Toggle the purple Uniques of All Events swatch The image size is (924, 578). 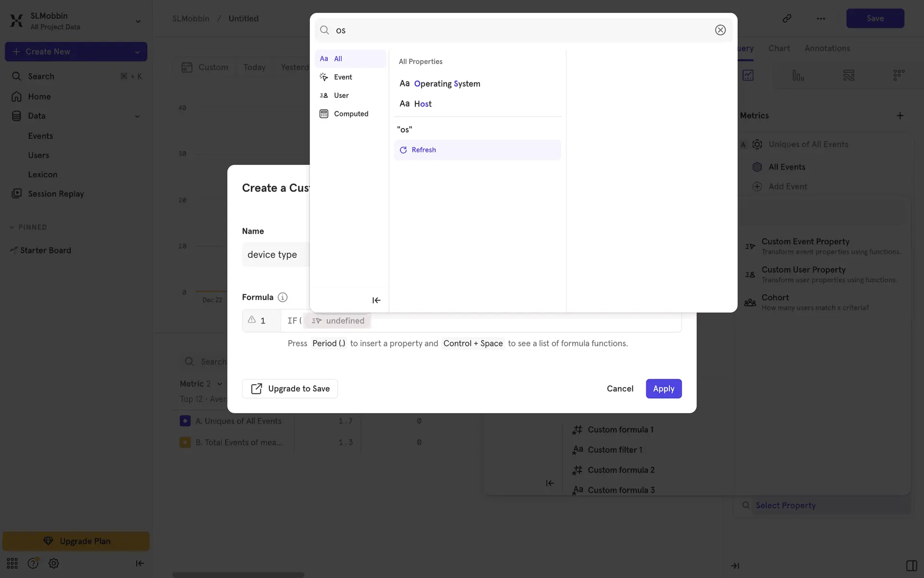[x=185, y=421]
